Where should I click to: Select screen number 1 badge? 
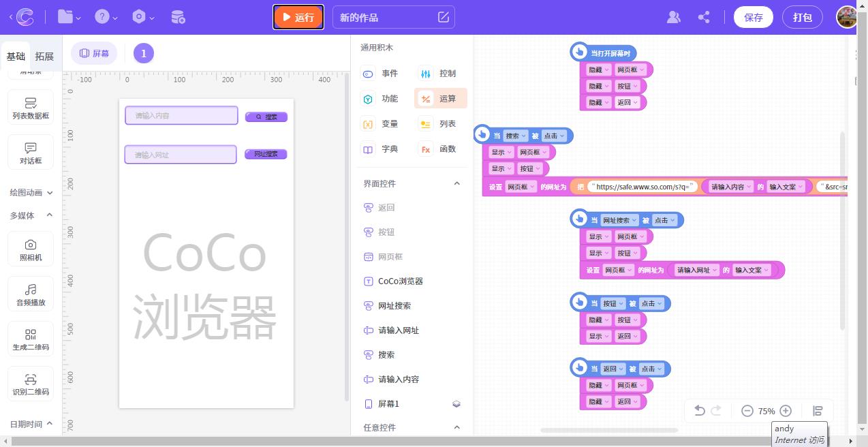click(x=144, y=53)
